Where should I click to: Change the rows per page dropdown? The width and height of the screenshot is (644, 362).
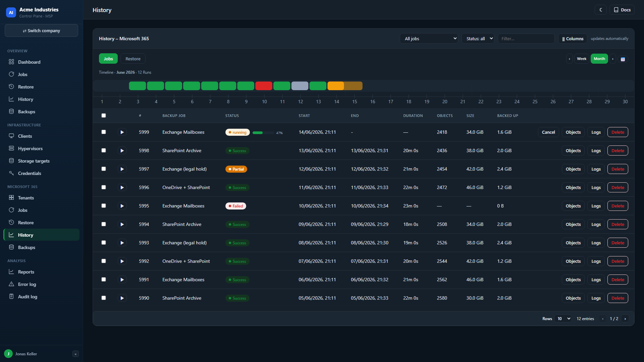click(x=563, y=319)
